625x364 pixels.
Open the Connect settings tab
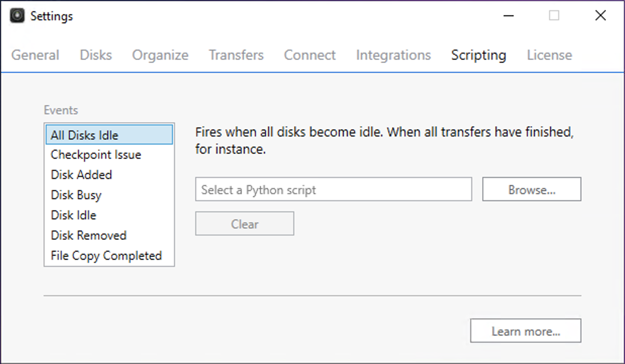coord(309,55)
